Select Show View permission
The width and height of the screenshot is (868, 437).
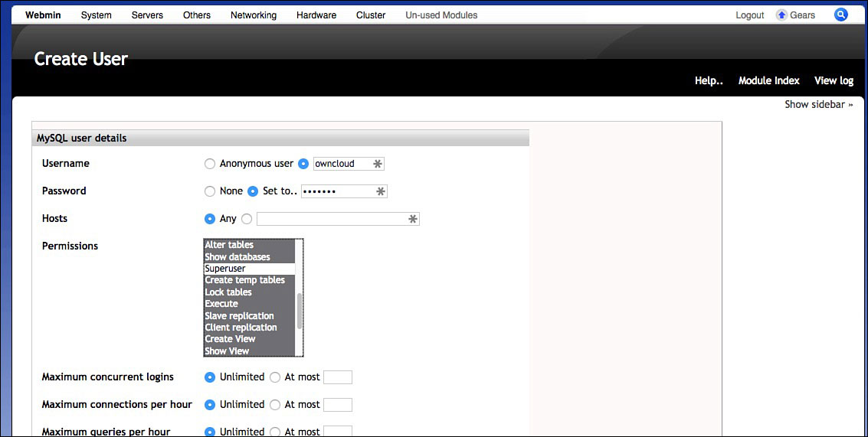pyautogui.click(x=249, y=351)
